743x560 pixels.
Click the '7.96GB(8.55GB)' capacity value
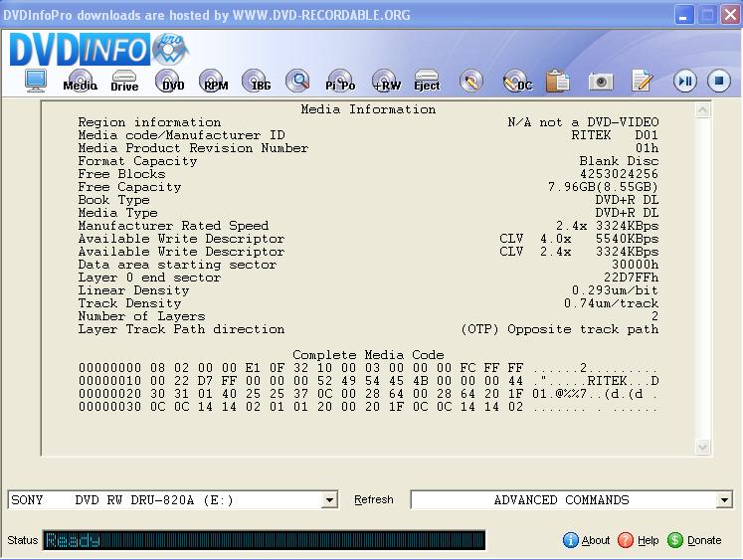(603, 187)
